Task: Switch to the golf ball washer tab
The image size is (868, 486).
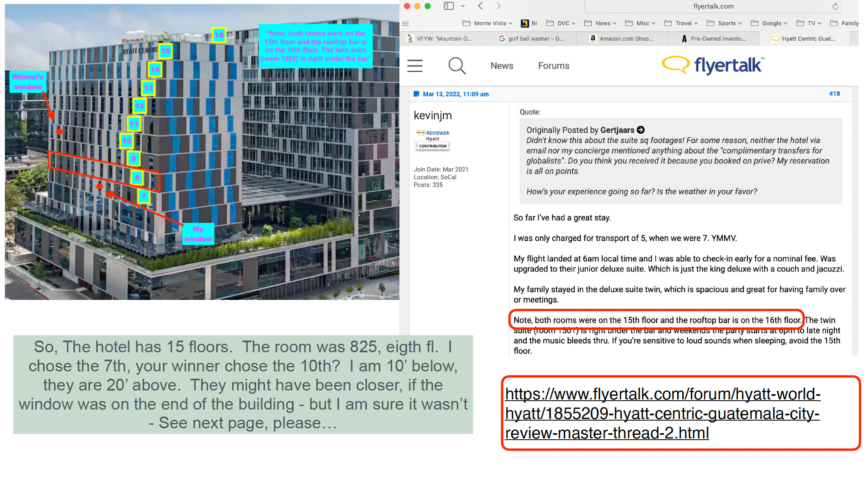Action: pos(531,39)
